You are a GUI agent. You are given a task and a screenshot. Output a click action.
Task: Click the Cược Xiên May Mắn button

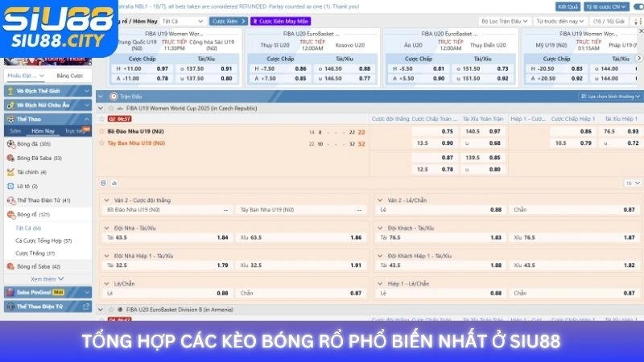[281, 21]
